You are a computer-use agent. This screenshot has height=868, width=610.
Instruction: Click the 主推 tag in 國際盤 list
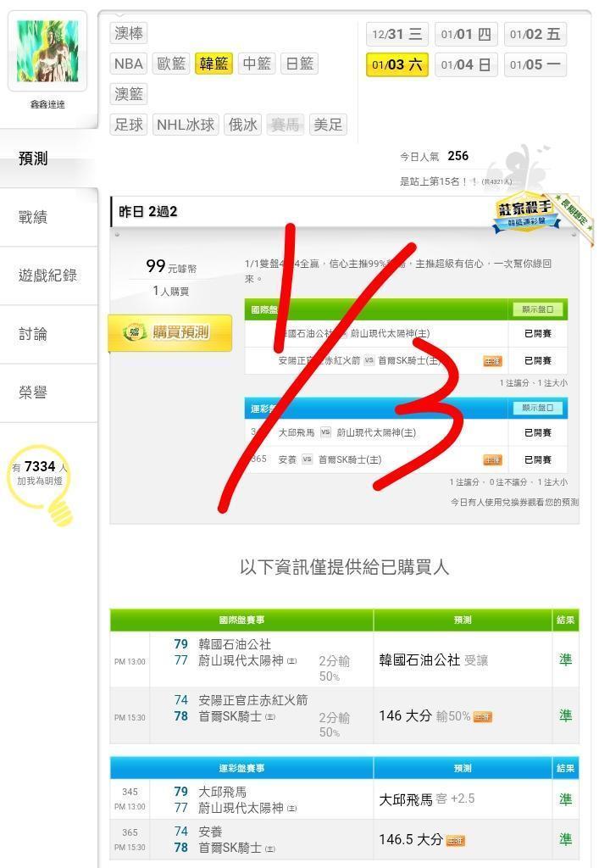tap(492, 361)
